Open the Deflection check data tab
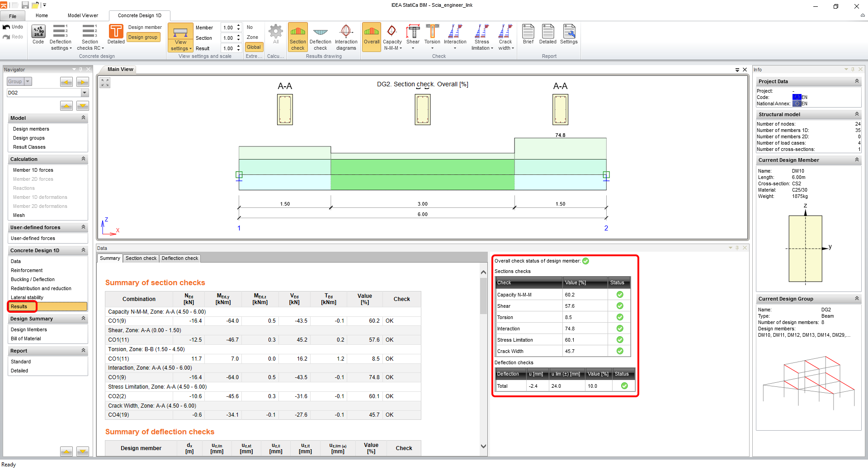 (179, 258)
